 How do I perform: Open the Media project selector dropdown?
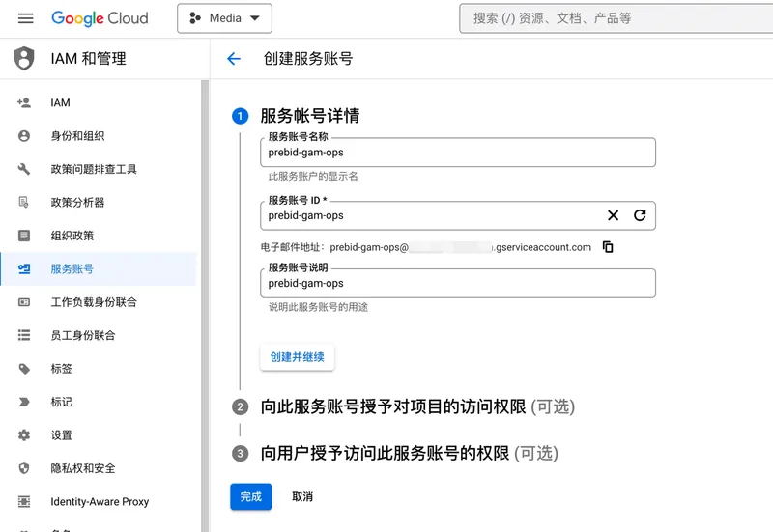click(224, 18)
